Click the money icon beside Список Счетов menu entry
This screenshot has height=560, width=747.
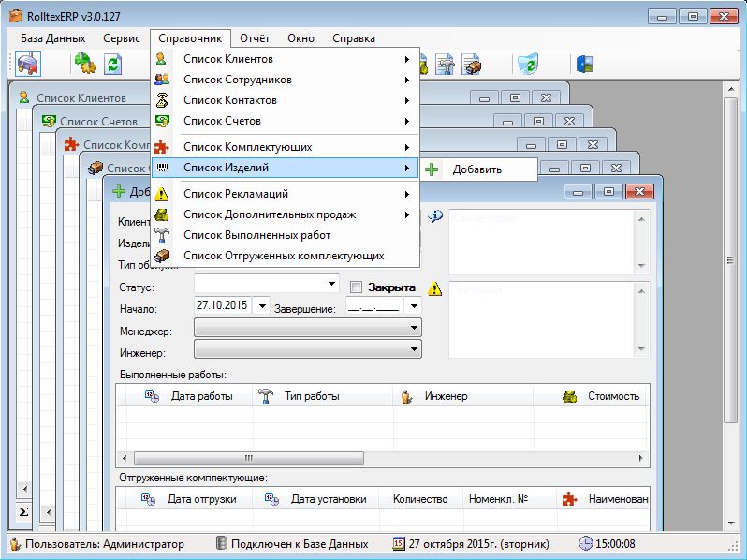(162, 121)
